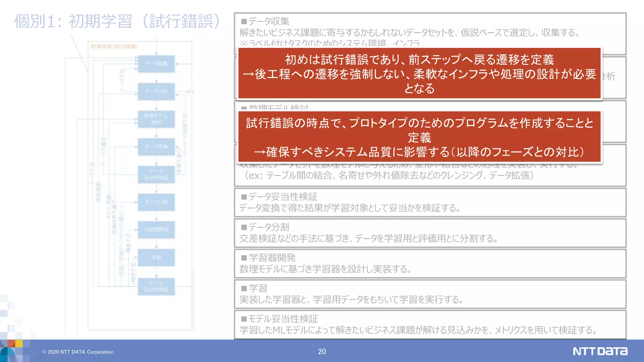The width and height of the screenshot is (644, 362).
Task: Select the 学習器開発 flowchart box
Action: (156, 230)
